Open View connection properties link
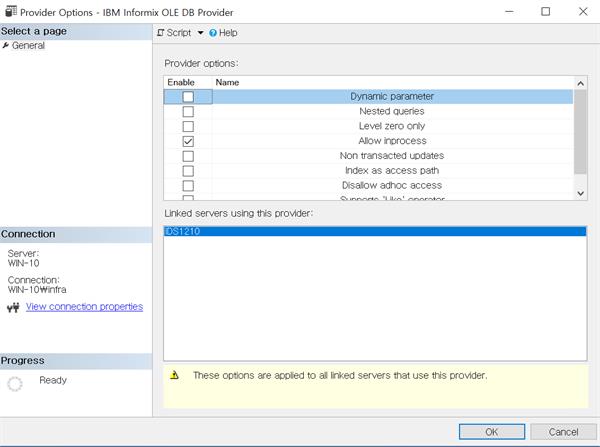This screenshot has width=600, height=447. 84,307
